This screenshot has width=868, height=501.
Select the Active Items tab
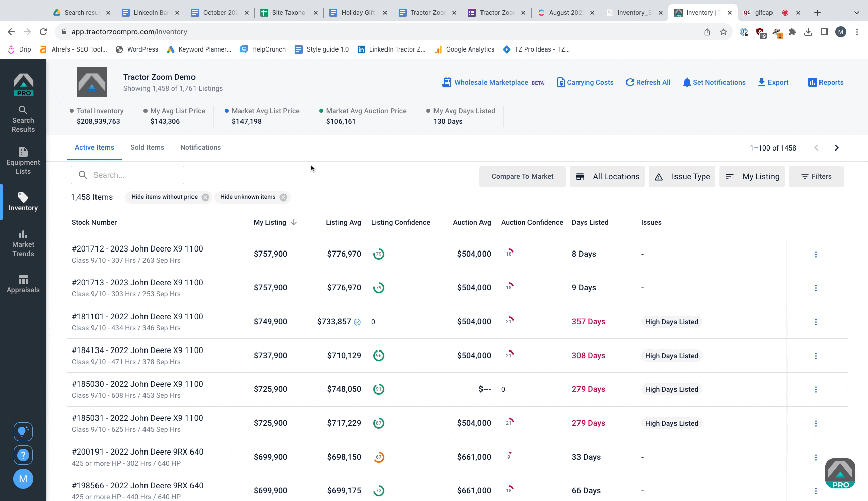pyautogui.click(x=94, y=147)
